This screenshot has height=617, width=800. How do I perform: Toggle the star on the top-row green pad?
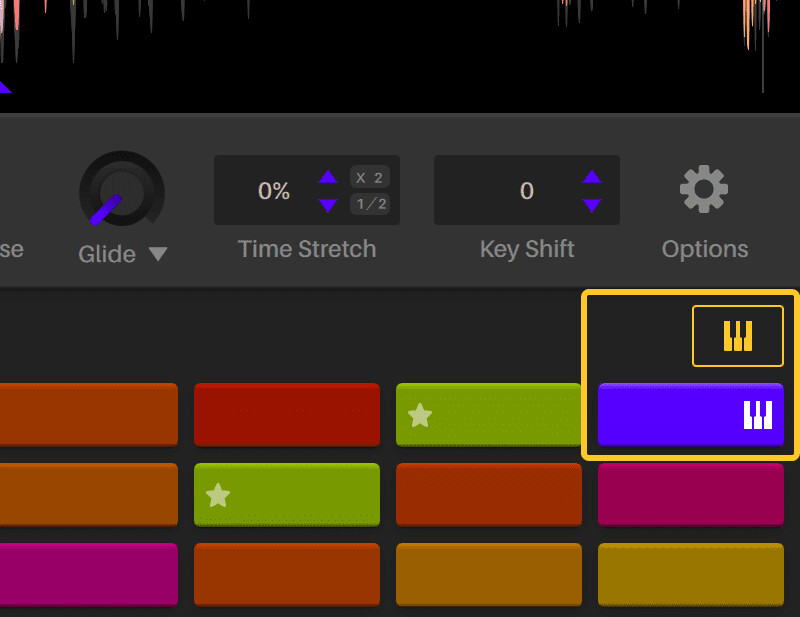[x=422, y=414]
